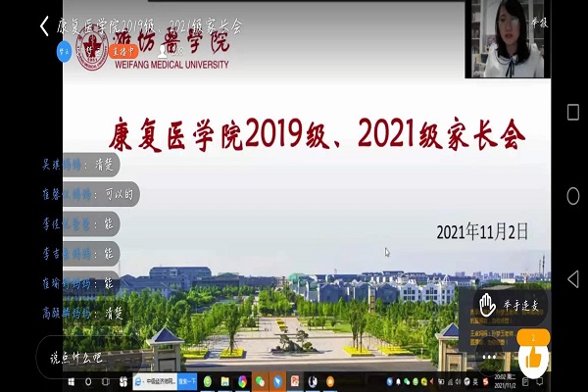This screenshot has height=392, width=588.
Task: Tap Android home circle button
Action: (572, 196)
